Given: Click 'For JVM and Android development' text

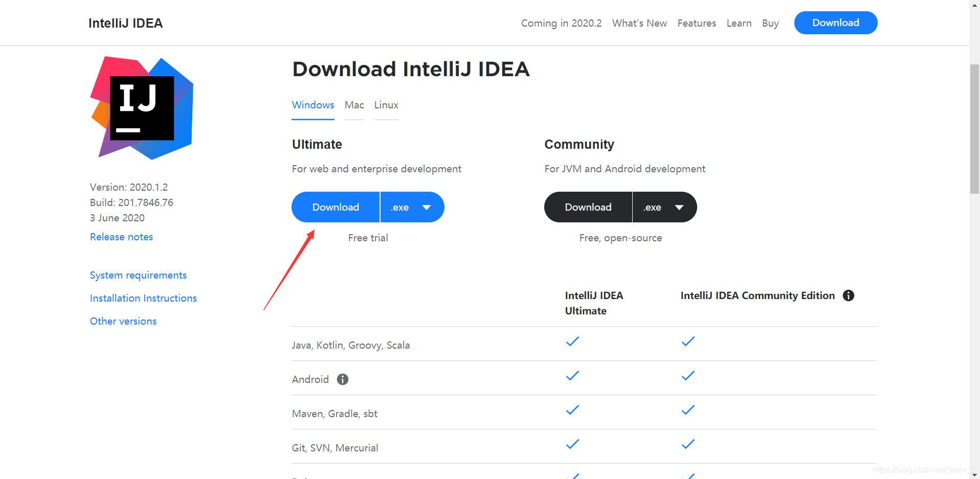Looking at the screenshot, I should [x=625, y=169].
